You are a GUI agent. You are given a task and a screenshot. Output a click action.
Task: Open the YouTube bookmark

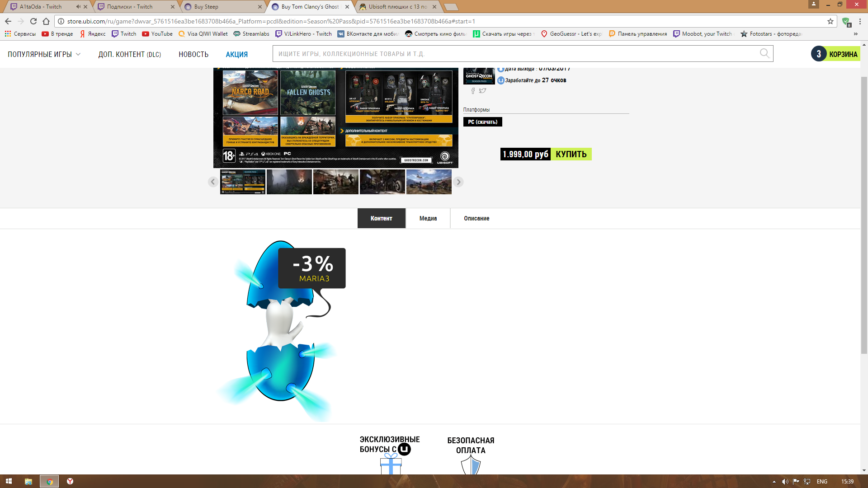coord(157,34)
